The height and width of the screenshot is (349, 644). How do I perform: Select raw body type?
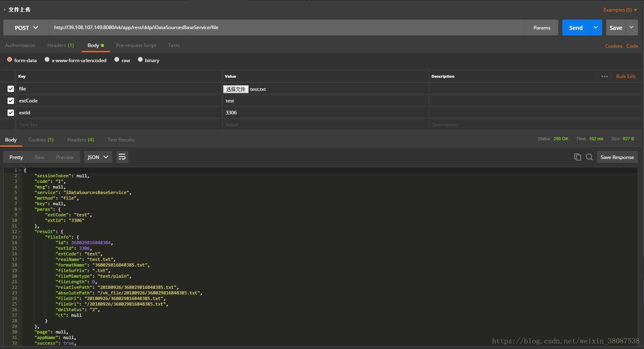tap(117, 60)
